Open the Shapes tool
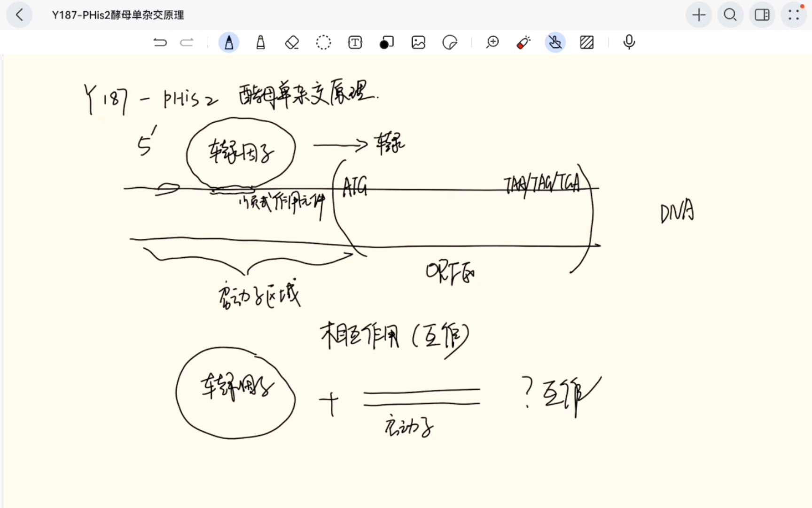812x508 pixels. (x=386, y=42)
